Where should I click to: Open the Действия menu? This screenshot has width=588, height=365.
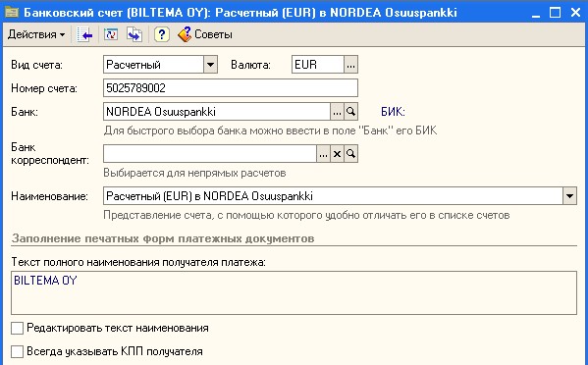pyautogui.click(x=36, y=35)
